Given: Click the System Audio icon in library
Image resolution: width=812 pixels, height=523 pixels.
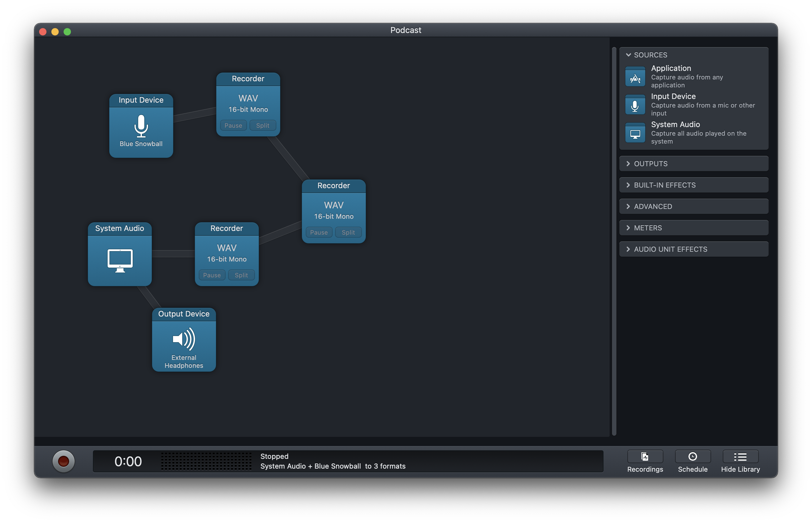Looking at the screenshot, I should pos(635,133).
